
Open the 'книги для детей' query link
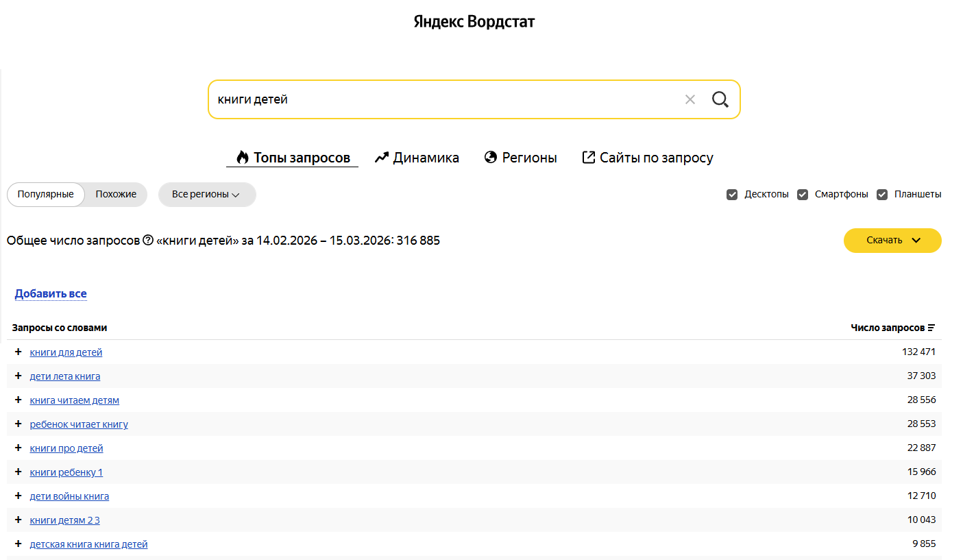point(66,352)
